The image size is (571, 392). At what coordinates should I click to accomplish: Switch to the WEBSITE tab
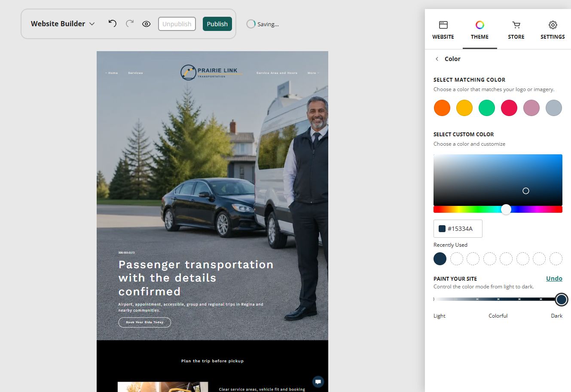443,30
